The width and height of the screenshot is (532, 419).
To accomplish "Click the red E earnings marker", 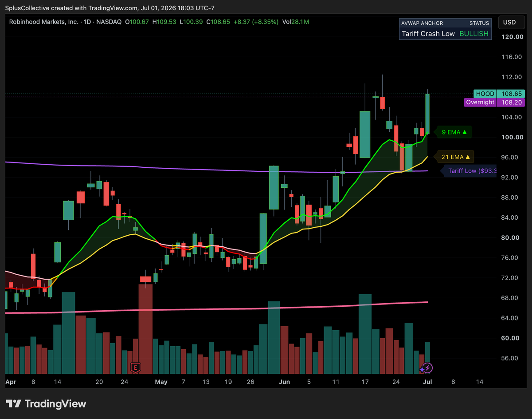I will 136,368.
